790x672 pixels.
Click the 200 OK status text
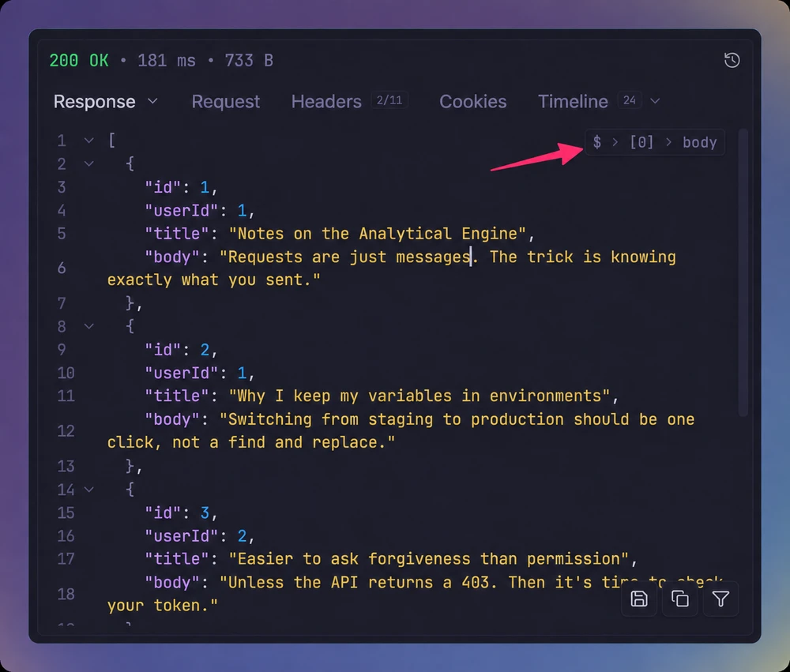click(78, 61)
